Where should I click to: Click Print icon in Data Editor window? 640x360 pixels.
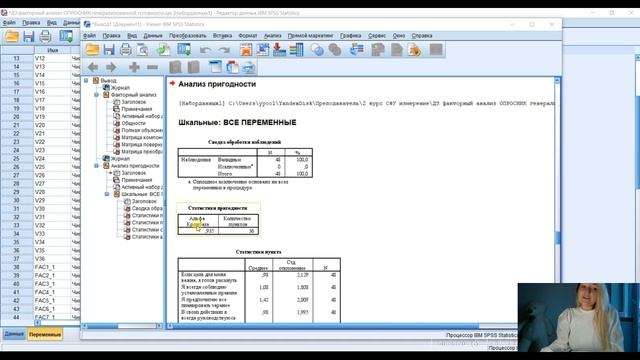click(x=45, y=36)
